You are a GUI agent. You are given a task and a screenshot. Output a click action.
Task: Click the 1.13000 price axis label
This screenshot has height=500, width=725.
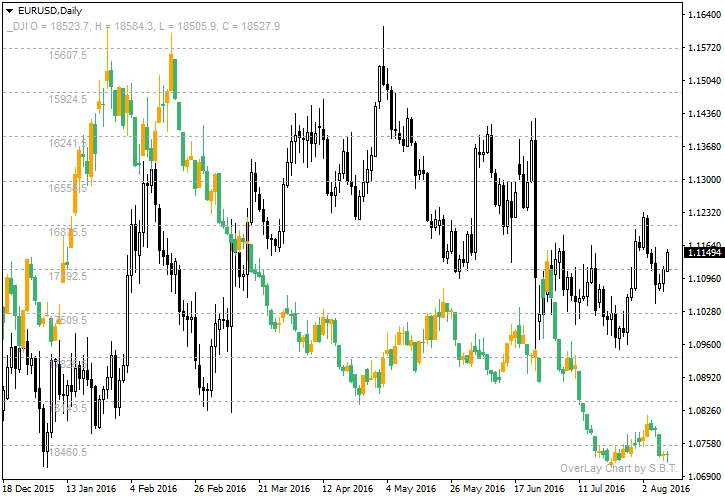point(704,179)
